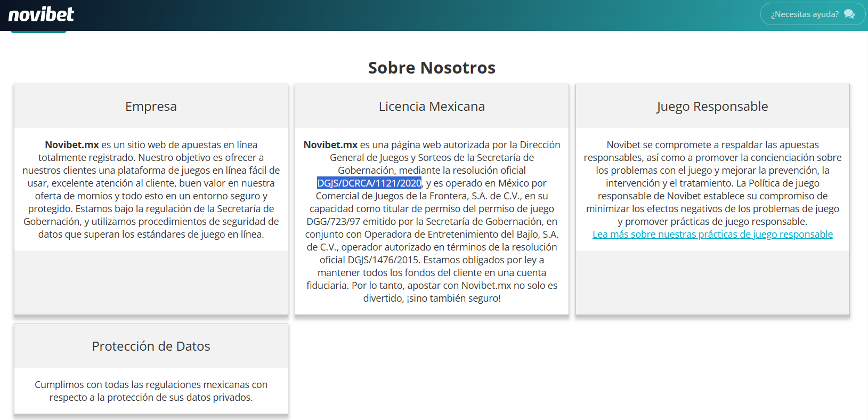Select the Protección de Datos card header

[151, 346]
